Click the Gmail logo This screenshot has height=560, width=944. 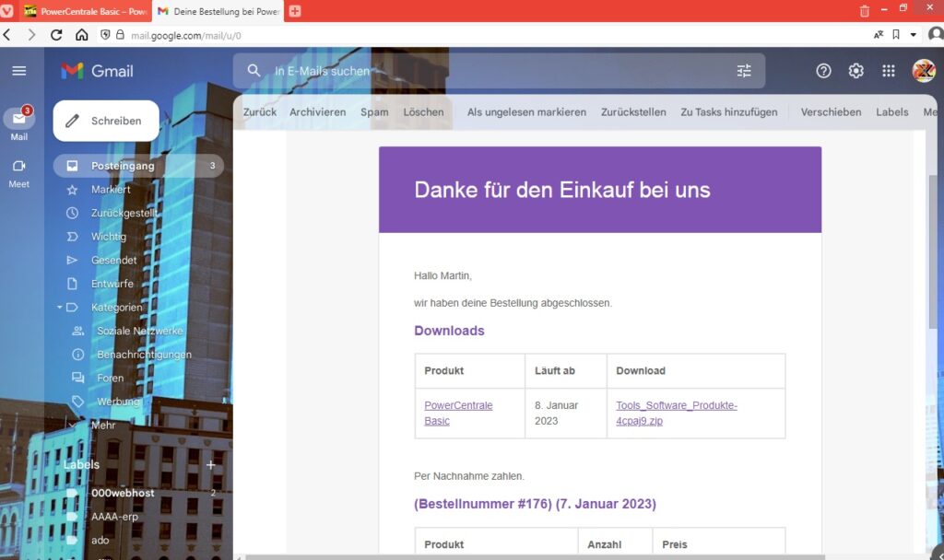[97, 71]
